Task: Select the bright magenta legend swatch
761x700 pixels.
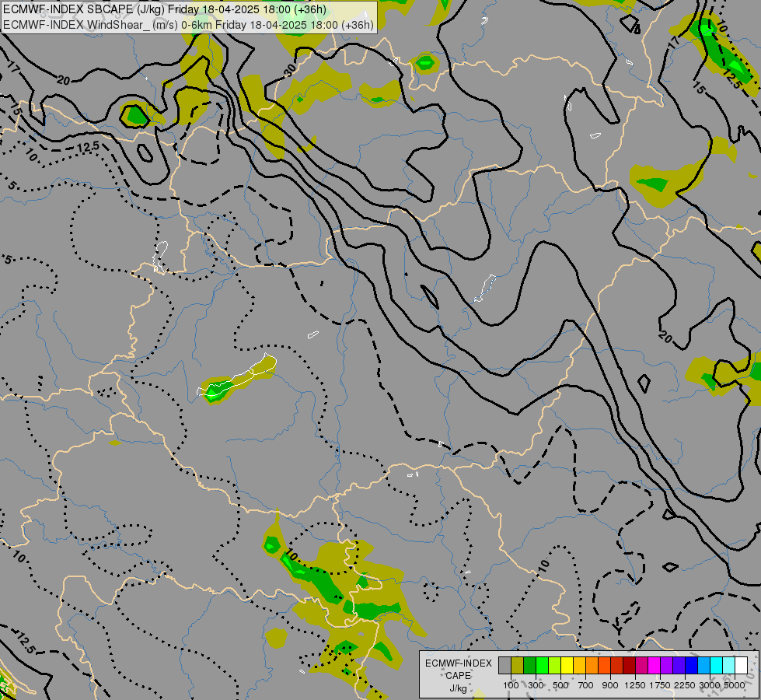Action: [655, 665]
